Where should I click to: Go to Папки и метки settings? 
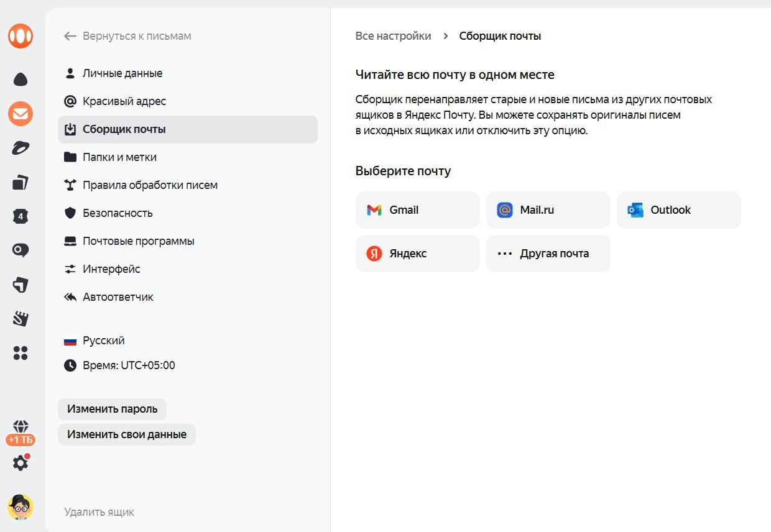[119, 157]
